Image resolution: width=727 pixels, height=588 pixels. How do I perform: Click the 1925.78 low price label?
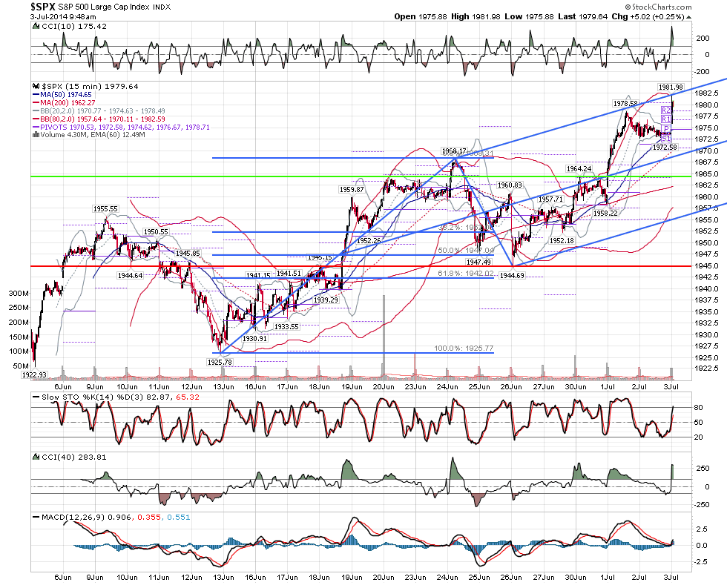220,363
